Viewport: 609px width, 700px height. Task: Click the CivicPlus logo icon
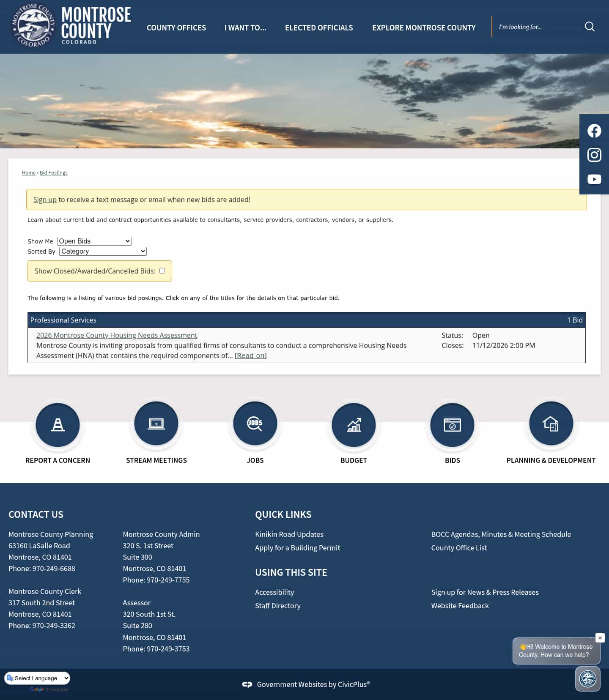point(247,684)
